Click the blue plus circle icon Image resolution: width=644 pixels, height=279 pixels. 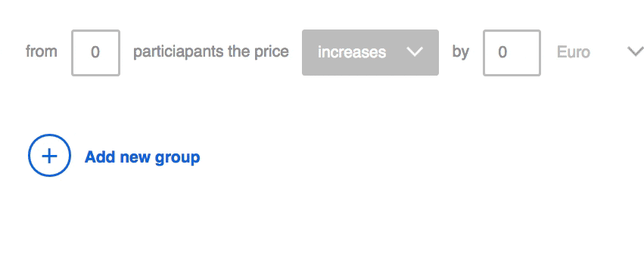tap(49, 156)
